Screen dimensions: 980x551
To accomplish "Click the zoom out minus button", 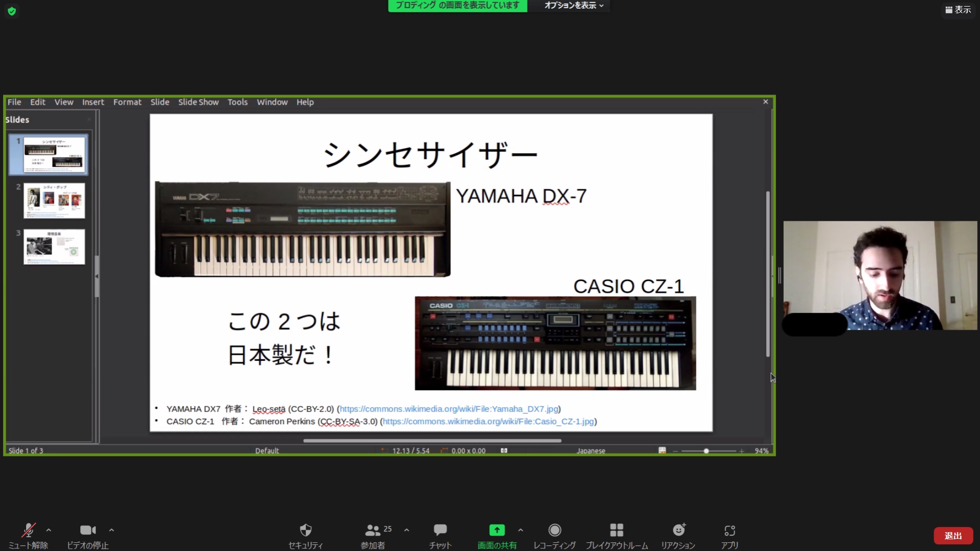I will [675, 451].
